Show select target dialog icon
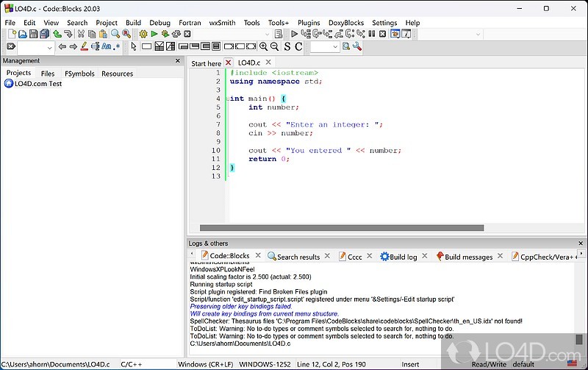Viewport: 588px width, 370px height. (x=279, y=34)
